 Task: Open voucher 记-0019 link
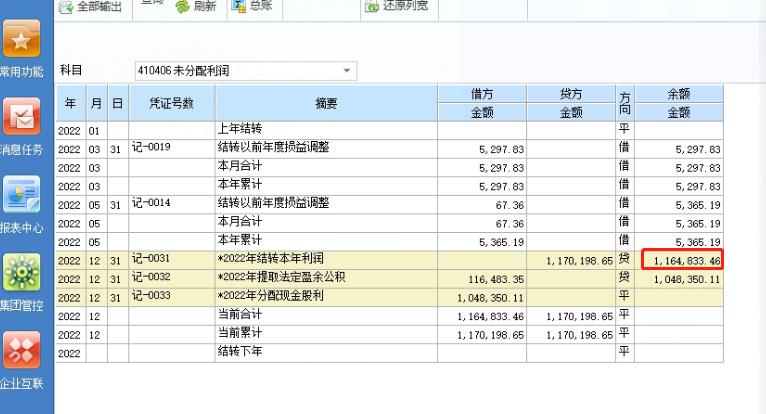(x=152, y=148)
